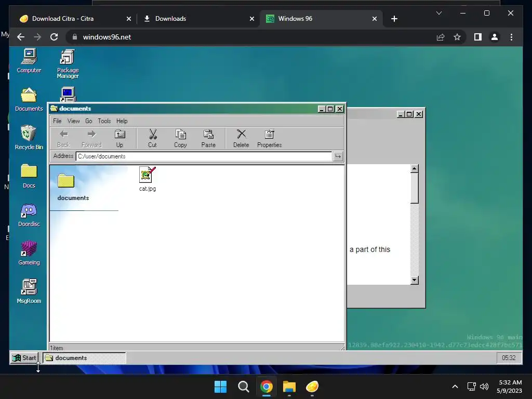This screenshot has width=532, height=399.
Task: Open the Help menu
Action: coord(122,121)
